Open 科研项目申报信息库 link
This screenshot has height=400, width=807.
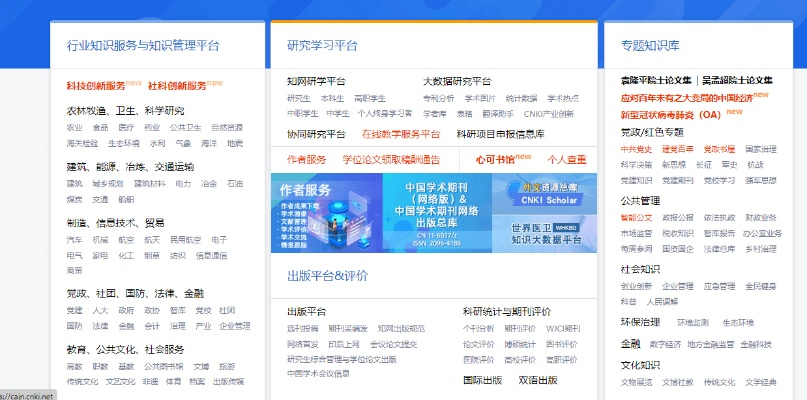[x=500, y=134]
